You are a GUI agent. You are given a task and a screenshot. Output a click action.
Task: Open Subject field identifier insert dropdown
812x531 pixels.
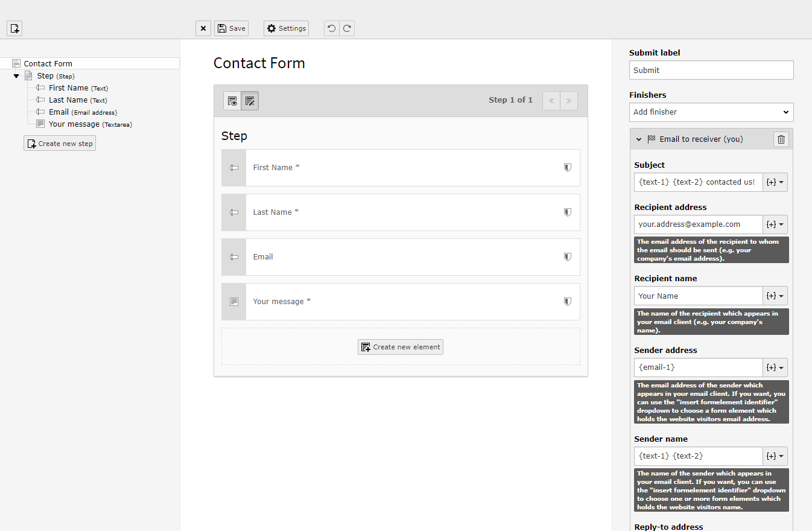point(775,182)
